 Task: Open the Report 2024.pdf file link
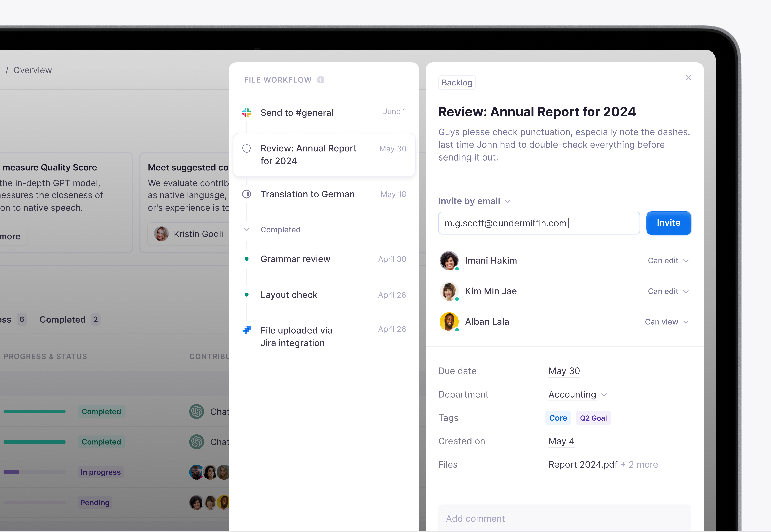click(583, 465)
